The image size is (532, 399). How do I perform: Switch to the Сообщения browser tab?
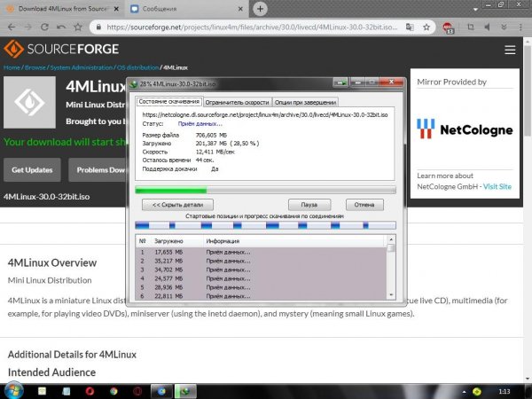pos(186,9)
